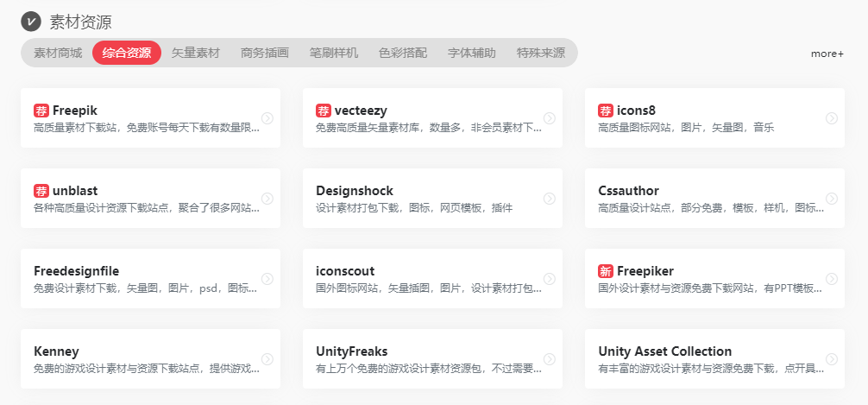Viewport: 868px width, 405px height.
Task: Click the arrow icon on Freedesignfile card
Action: 267,279
